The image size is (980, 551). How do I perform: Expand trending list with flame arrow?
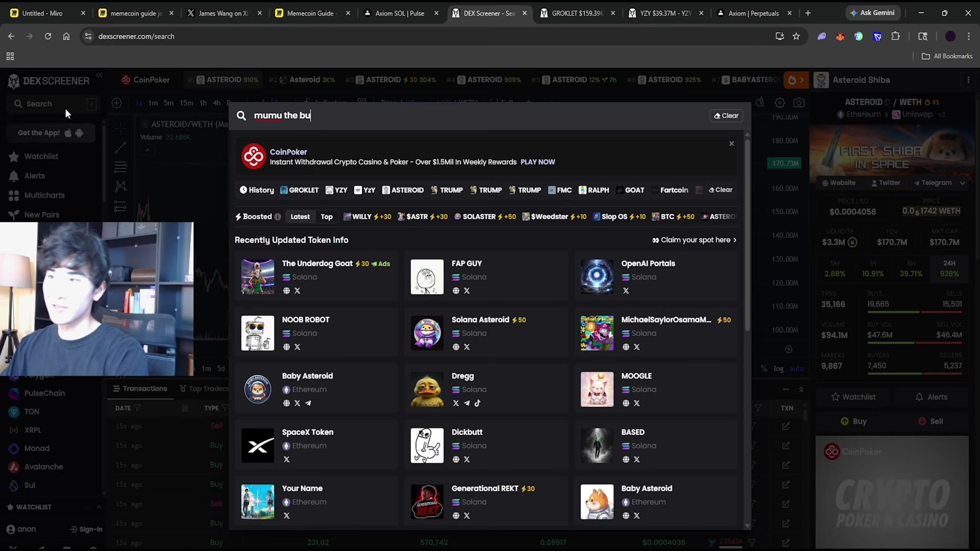click(796, 80)
